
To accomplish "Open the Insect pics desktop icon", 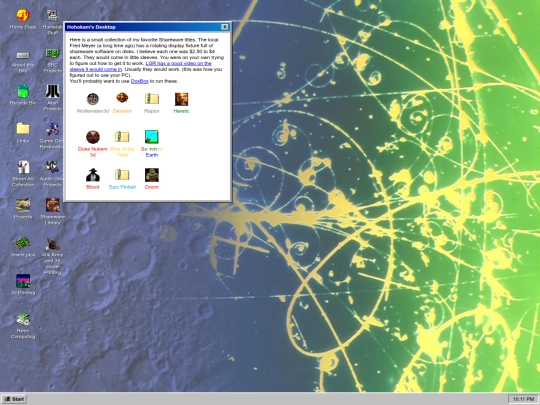I will tap(23, 247).
